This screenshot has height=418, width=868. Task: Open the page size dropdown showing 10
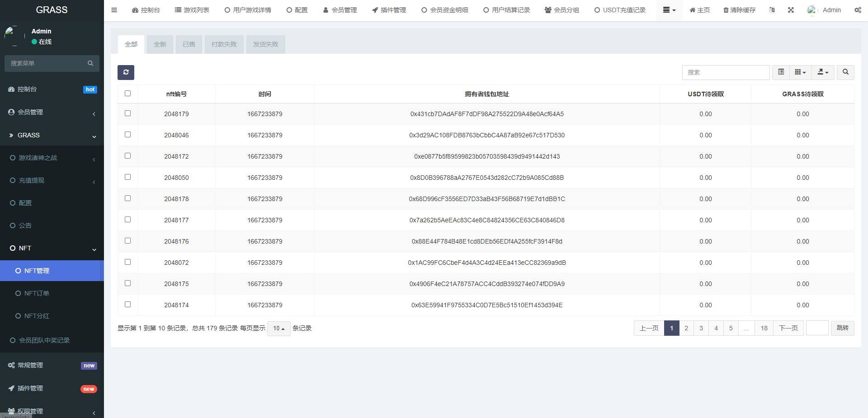[278, 329]
